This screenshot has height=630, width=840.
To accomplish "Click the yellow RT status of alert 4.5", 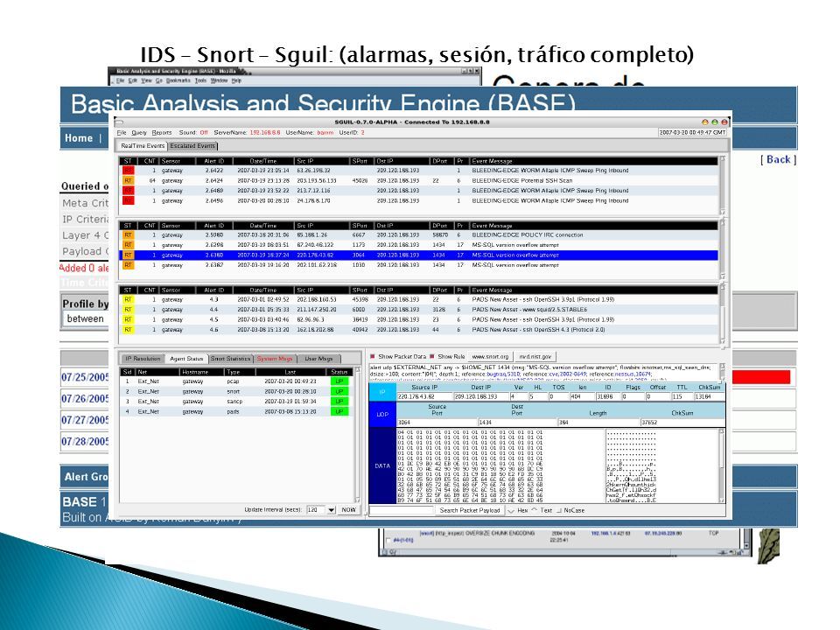I will click(x=128, y=320).
